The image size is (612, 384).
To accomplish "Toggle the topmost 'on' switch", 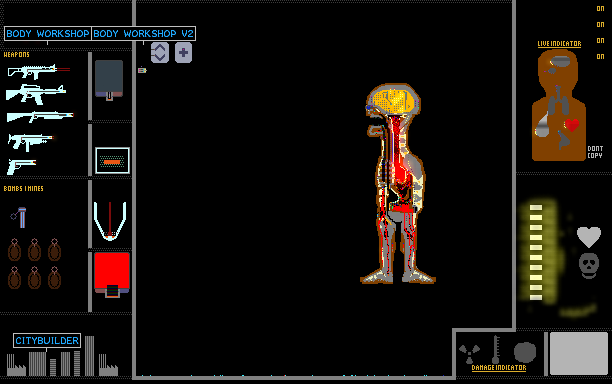I will [x=600, y=9].
